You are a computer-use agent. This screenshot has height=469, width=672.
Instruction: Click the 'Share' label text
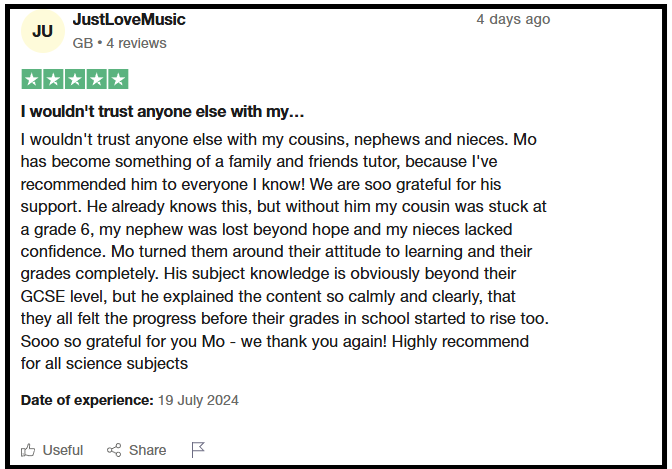pos(147,450)
